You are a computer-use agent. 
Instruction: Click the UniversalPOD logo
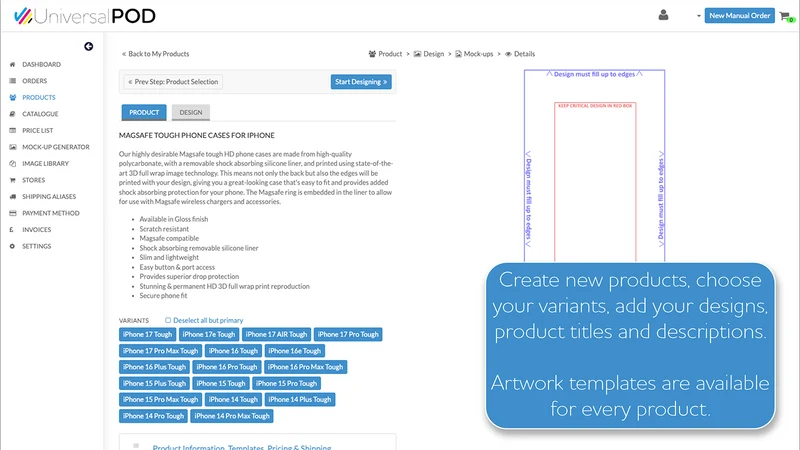tap(85, 16)
